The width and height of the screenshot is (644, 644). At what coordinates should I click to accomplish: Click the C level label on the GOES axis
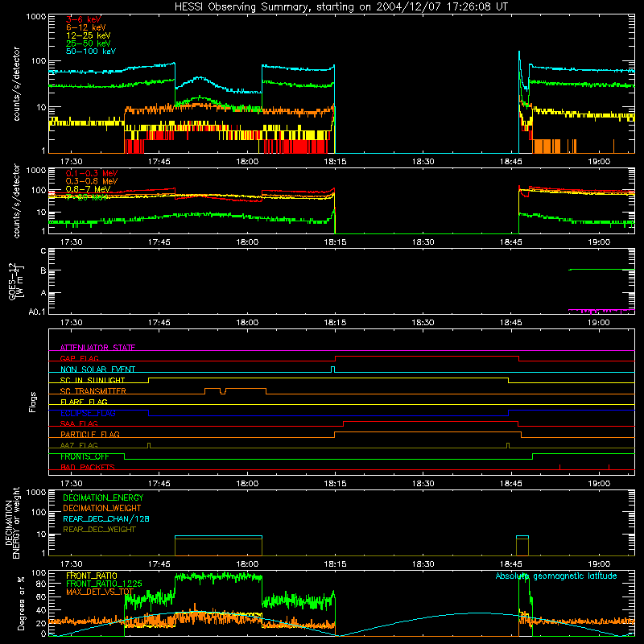(43, 250)
